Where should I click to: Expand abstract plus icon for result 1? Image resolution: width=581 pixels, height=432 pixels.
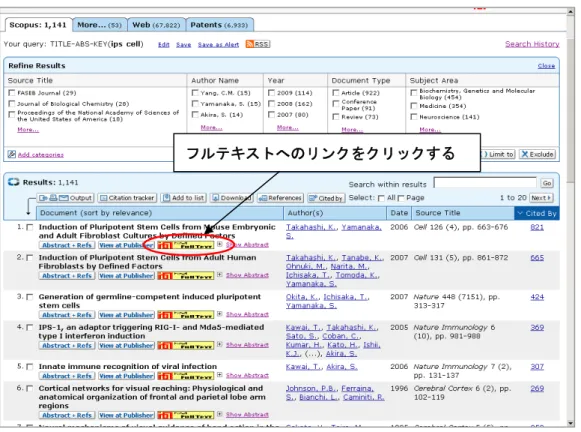click(220, 244)
